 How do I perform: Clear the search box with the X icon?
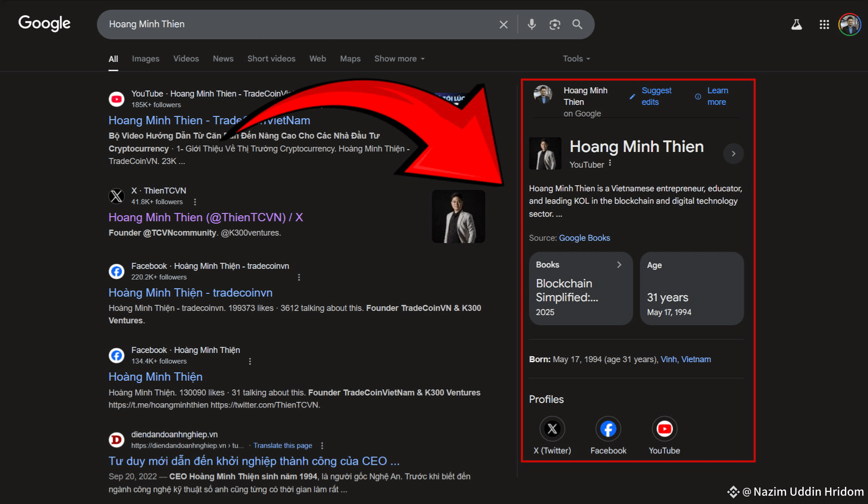[503, 24]
